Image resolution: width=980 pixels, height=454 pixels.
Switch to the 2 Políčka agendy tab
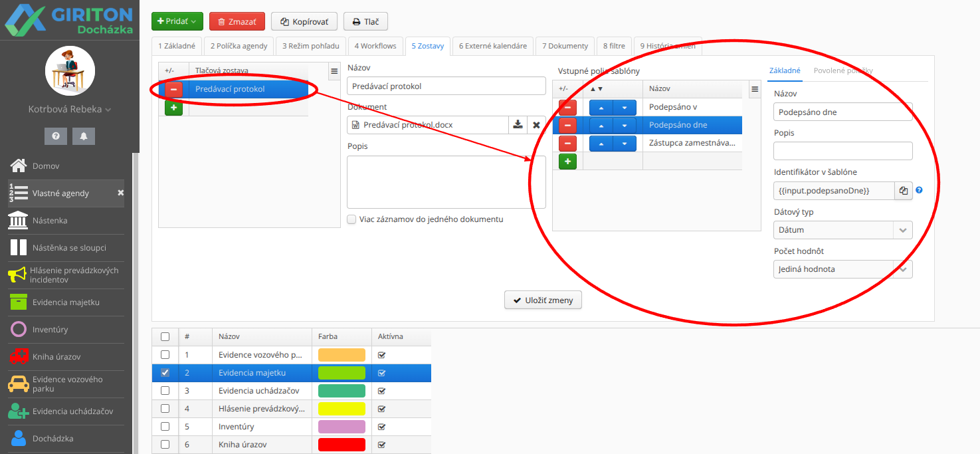pos(239,46)
